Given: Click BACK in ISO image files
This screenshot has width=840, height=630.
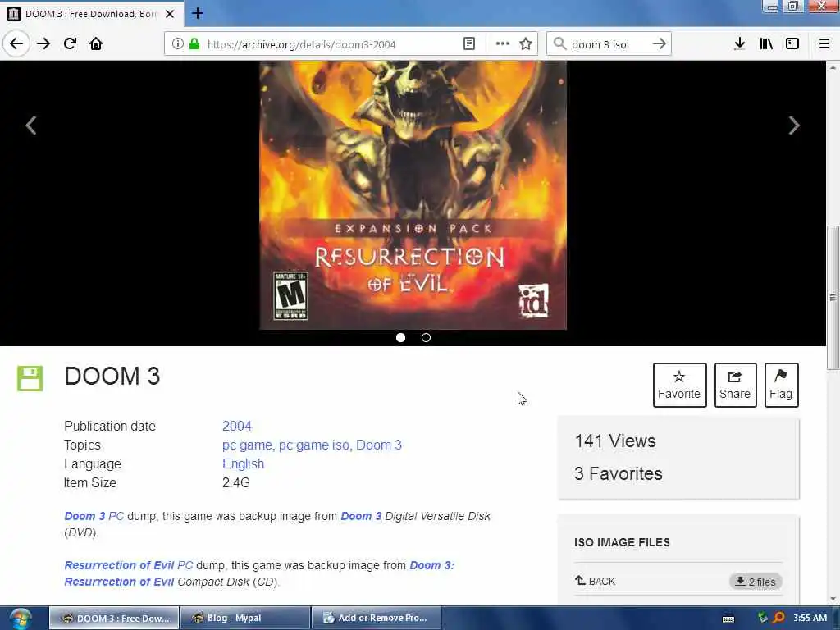Looking at the screenshot, I should coord(596,582).
